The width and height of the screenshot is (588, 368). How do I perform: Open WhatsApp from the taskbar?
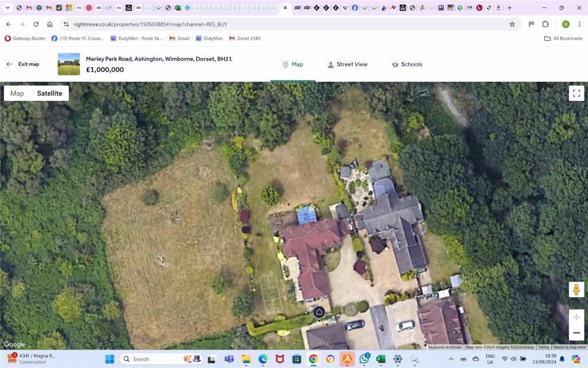[x=363, y=359]
